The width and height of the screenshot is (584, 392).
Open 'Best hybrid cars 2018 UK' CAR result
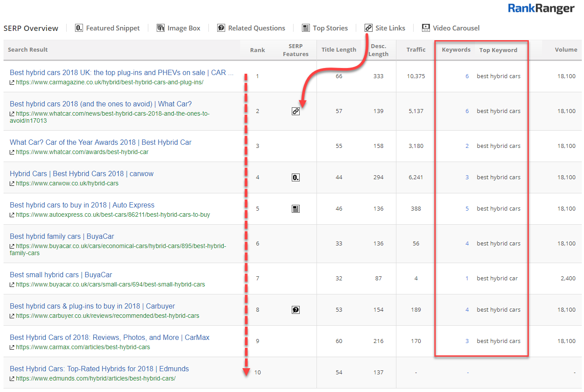(x=121, y=73)
